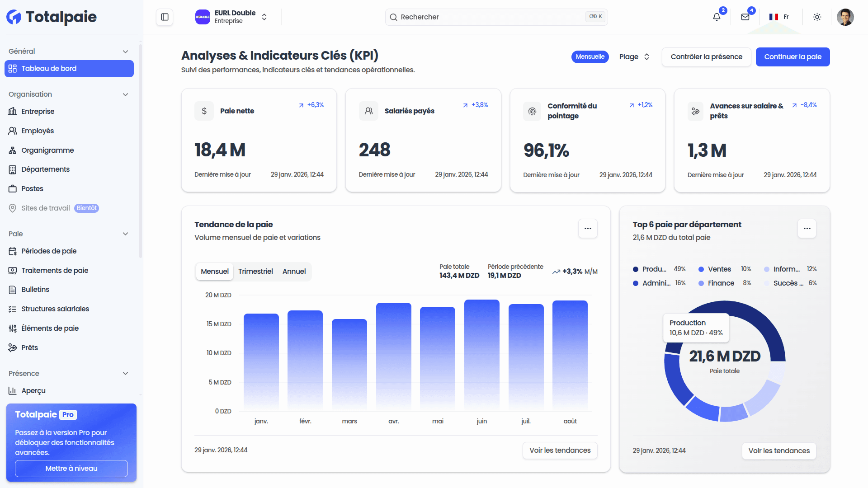
Task: Open the mail inbox icon
Action: click(745, 17)
